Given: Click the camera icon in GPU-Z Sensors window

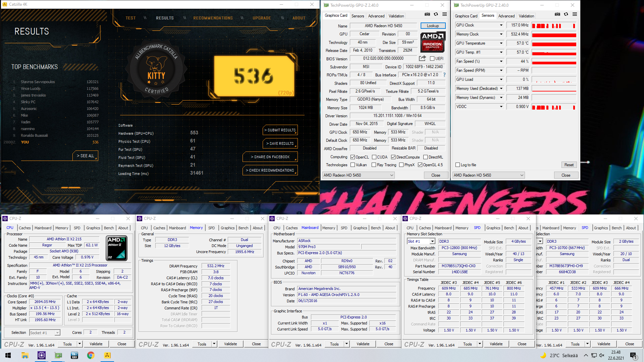Looking at the screenshot, I should 557,14.
